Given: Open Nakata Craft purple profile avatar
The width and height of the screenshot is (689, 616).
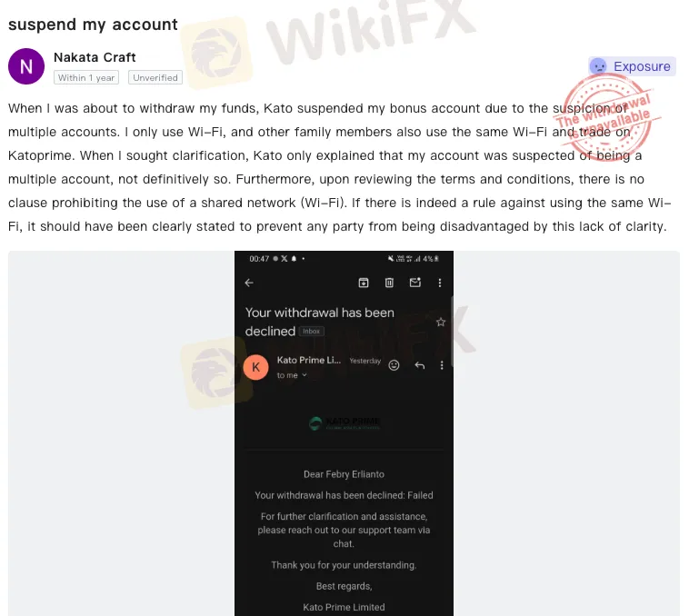Looking at the screenshot, I should tap(26, 66).
